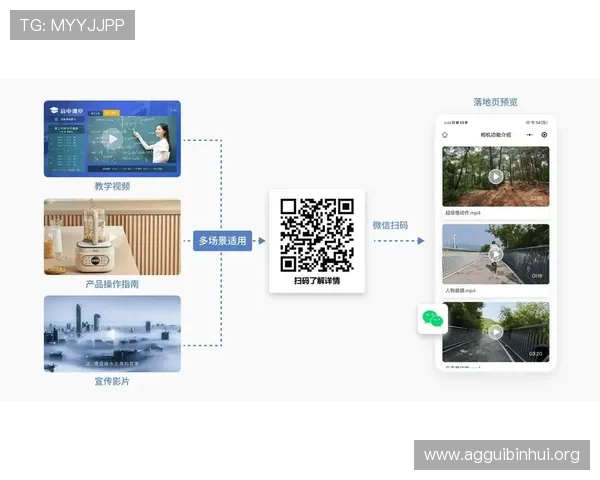Open the 宣传影片 city skyline thumbnail
Screen dimensions: 600x480
pyautogui.click(x=112, y=334)
